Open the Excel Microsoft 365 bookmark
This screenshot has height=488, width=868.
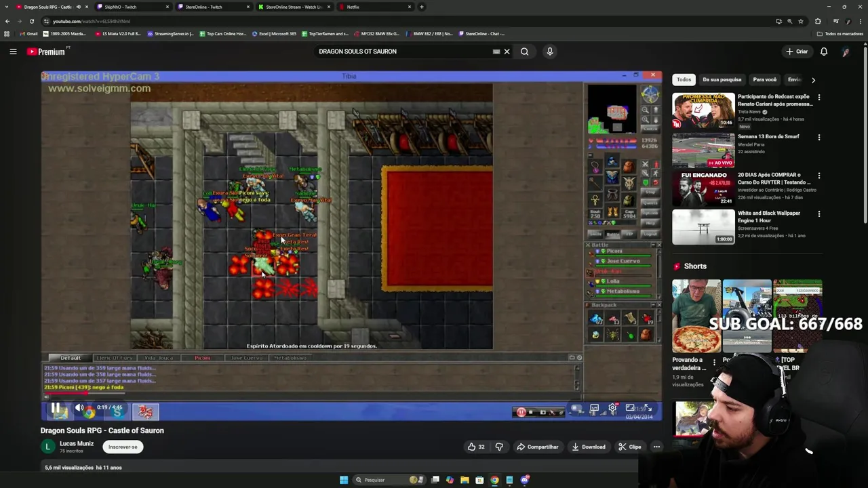274,34
